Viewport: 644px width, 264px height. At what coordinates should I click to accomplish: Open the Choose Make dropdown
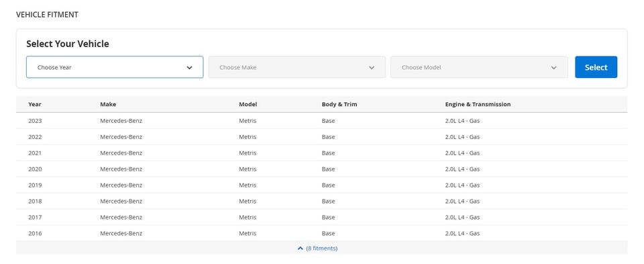297,67
